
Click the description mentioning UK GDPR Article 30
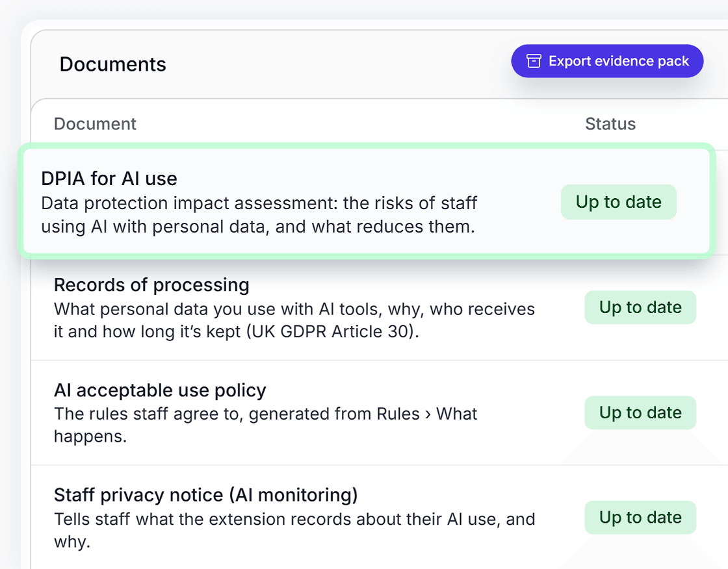pyautogui.click(x=294, y=320)
